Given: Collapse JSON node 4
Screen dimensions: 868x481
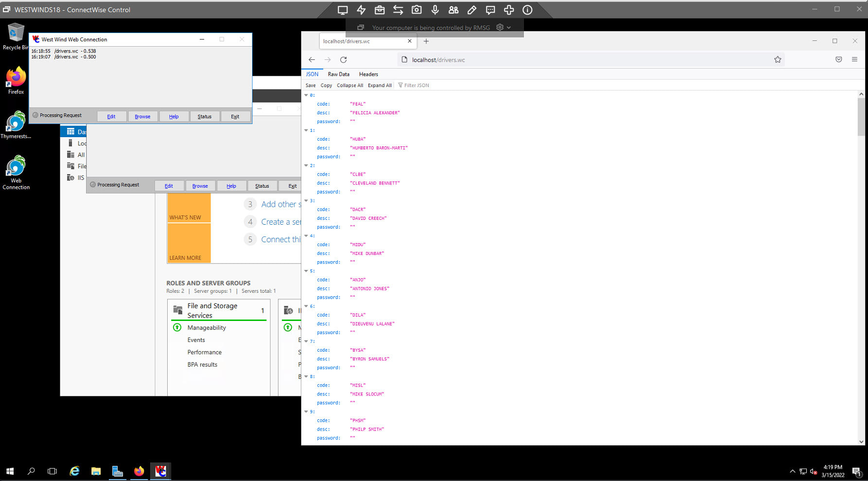Looking at the screenshot, I should (306, 236).
